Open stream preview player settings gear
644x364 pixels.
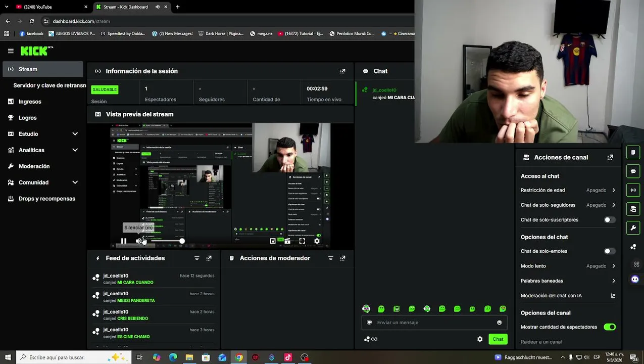[x=317, y=241]
